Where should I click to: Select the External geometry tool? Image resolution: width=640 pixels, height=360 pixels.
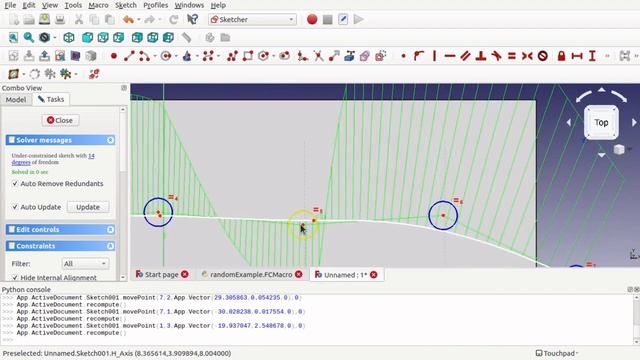[349, 56]
